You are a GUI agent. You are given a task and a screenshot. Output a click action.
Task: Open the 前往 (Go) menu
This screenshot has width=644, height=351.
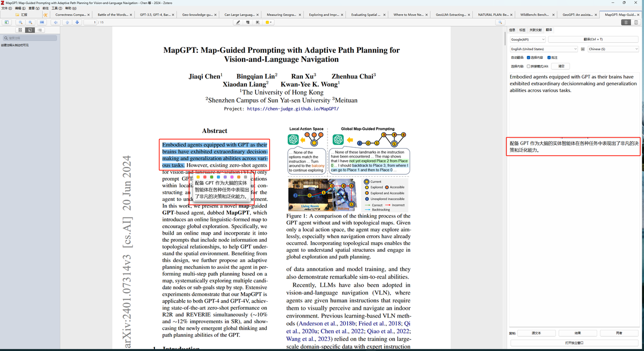pos(46,8)
